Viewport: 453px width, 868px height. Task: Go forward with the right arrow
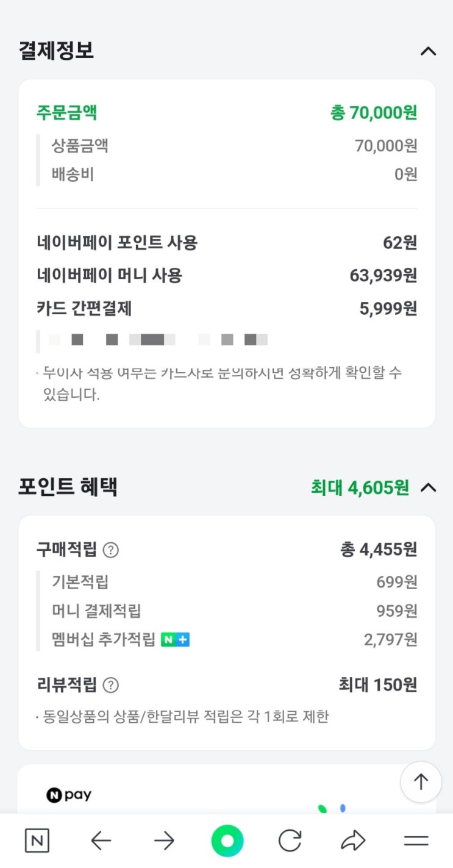click(164, 841)
